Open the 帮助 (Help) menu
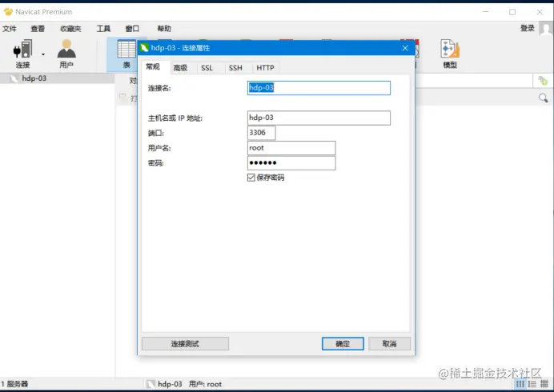 (x=164, y=29)
